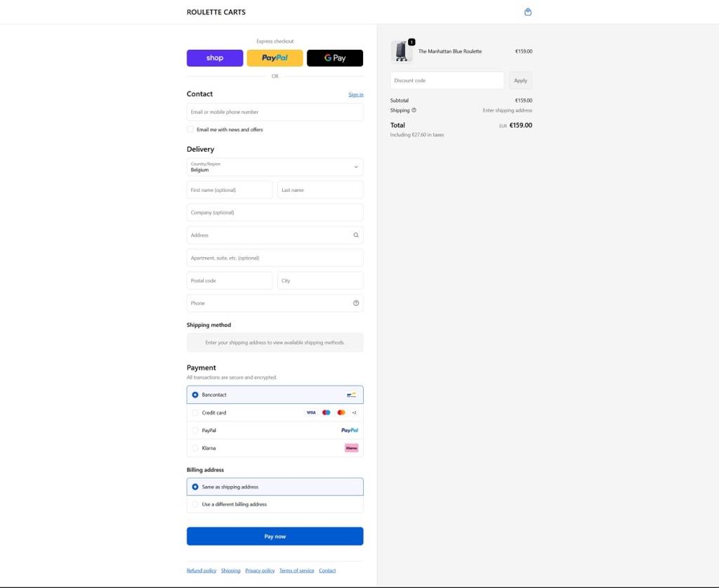The height and width of the screenshot is (588, 719).
Task: Pay with Shop Pay express button
Action: (x=215, y=58)
